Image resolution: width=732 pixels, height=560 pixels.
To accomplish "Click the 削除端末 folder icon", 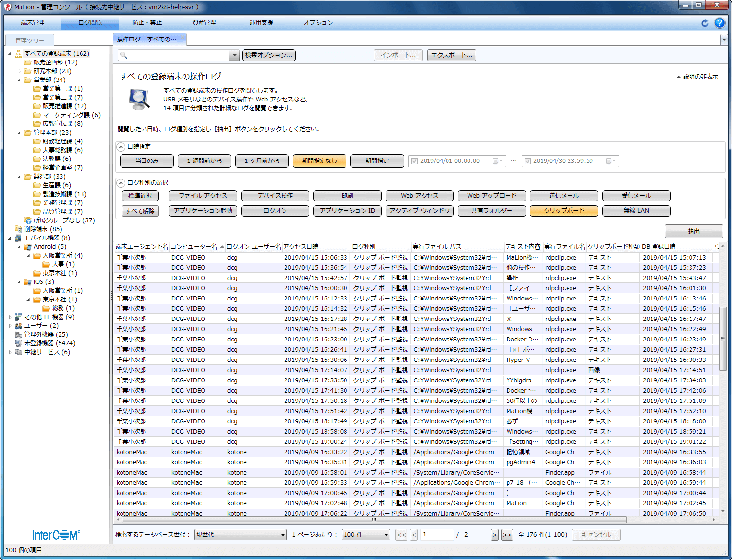I will click(19, 229).
